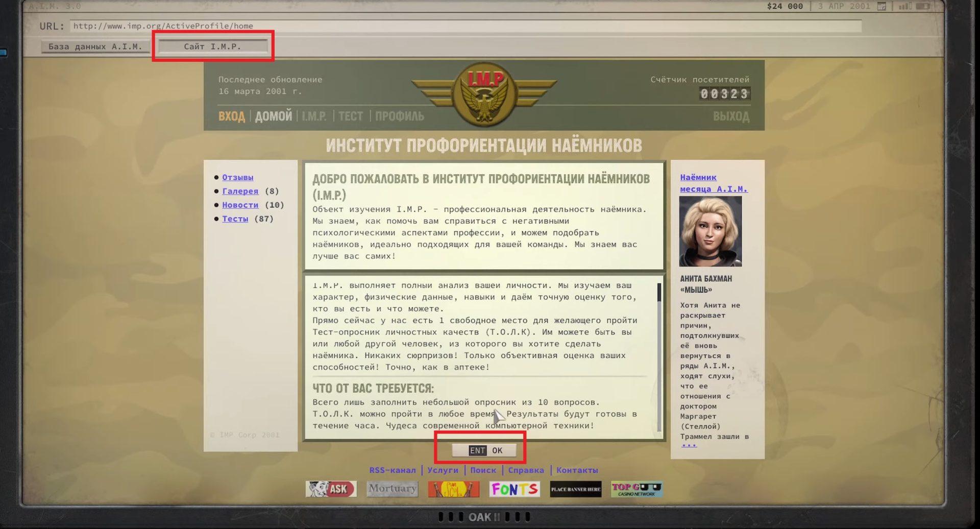Click the I.M.P. golden eagle logo

[484, 93]
